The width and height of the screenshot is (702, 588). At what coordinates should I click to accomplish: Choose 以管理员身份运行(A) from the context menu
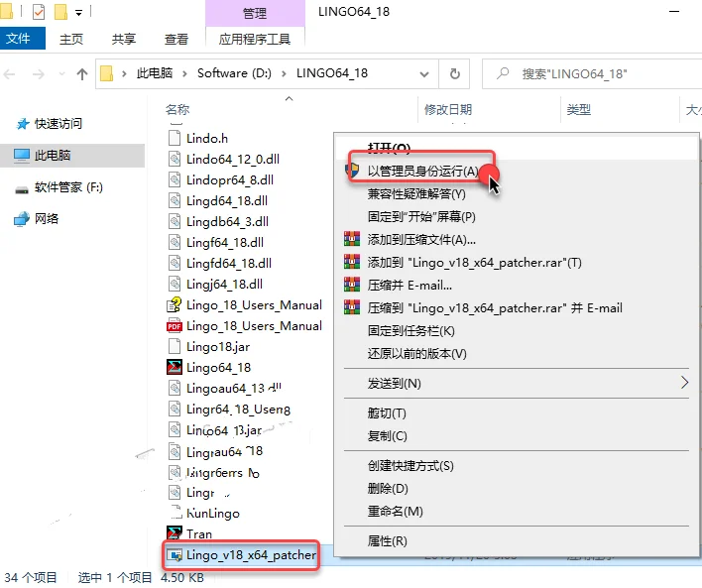click(x=422, y=172)
